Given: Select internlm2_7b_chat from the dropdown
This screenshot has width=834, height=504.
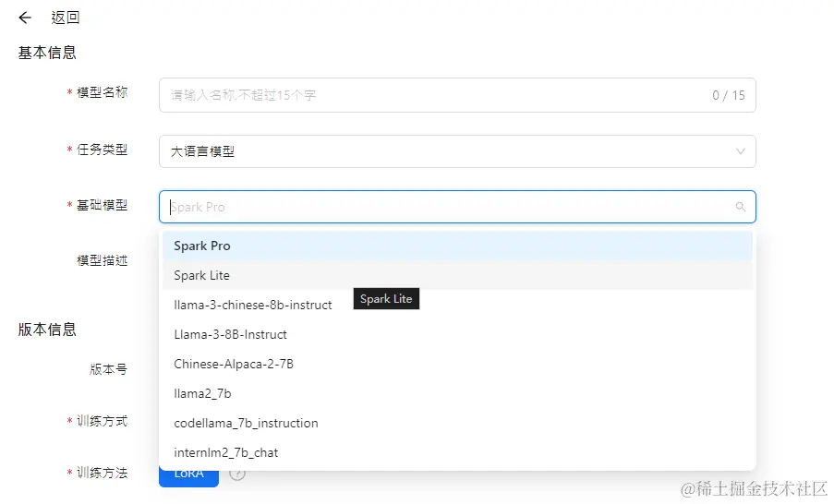Looking at the screenshot, I should pos(226,453).
